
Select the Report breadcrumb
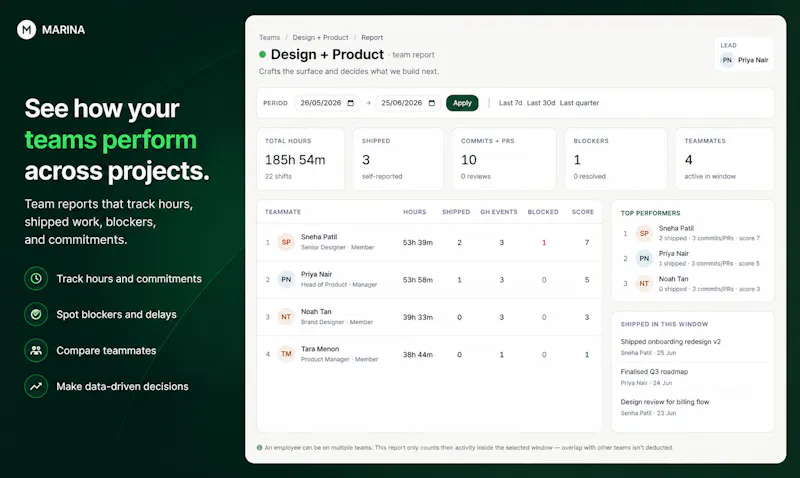pyautogui.click(x=372, y=37)
